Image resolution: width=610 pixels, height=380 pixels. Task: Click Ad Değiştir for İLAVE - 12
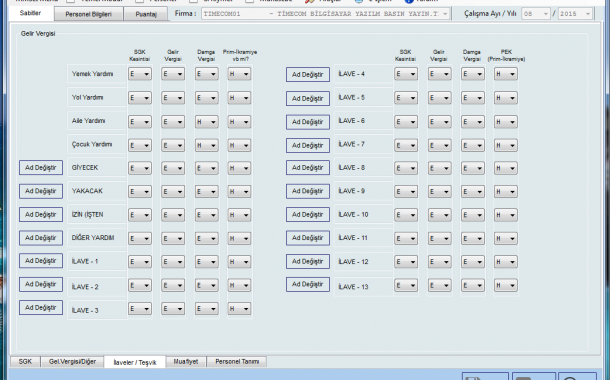tap(308, 261)
